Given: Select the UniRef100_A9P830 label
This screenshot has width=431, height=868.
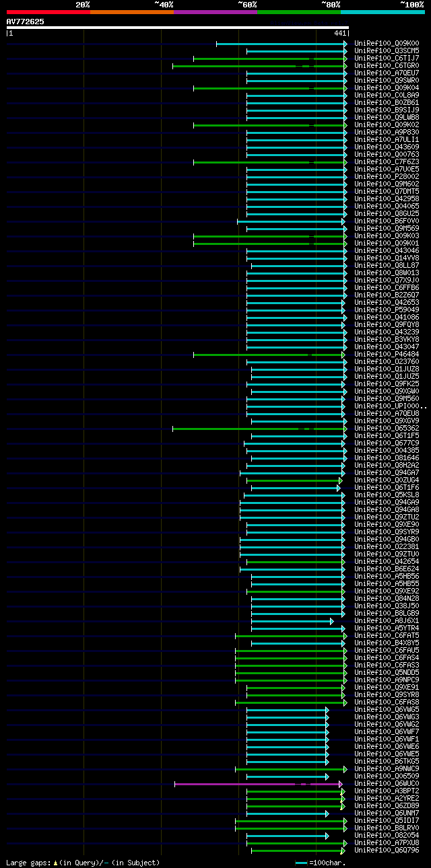Looking at the screenshot, I should [387, 132].
